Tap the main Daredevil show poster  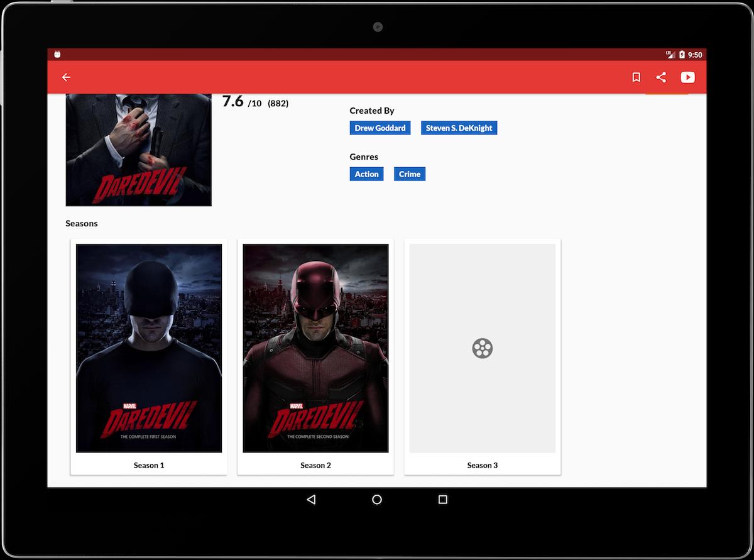[138, 150]
